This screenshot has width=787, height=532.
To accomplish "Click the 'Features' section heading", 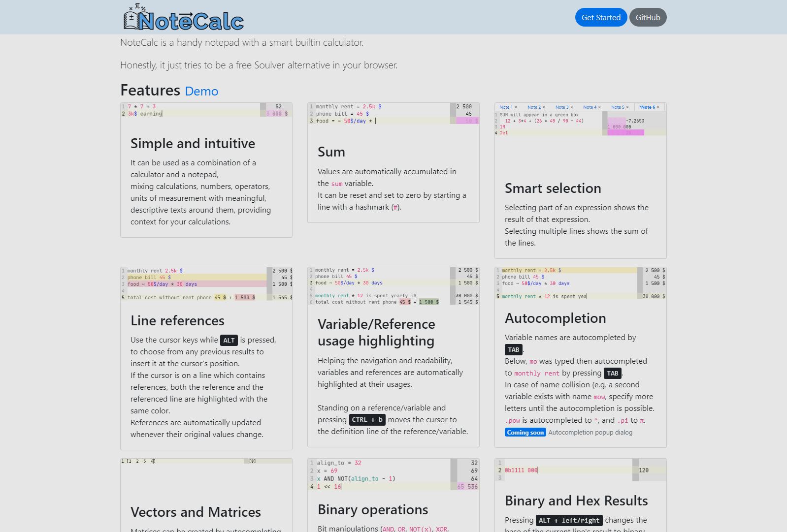I will (x=150, y=91).
